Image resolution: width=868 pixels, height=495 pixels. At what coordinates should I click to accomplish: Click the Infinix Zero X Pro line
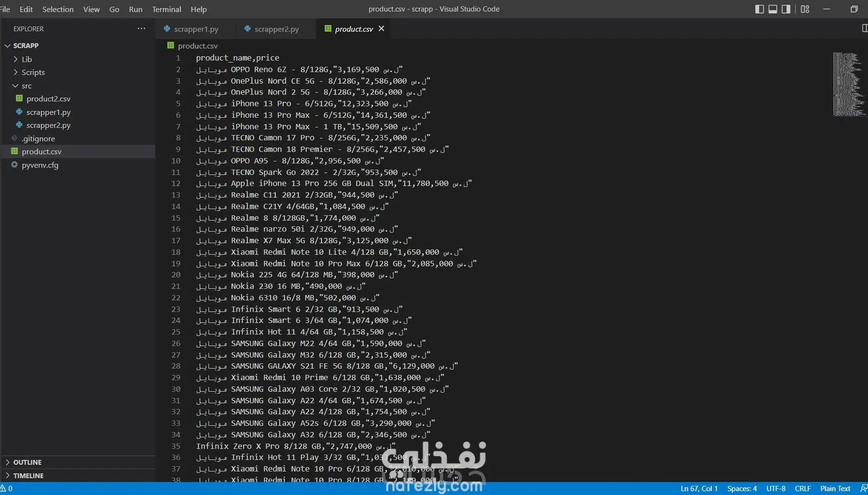pyautogui.click(x=296, y=447)
